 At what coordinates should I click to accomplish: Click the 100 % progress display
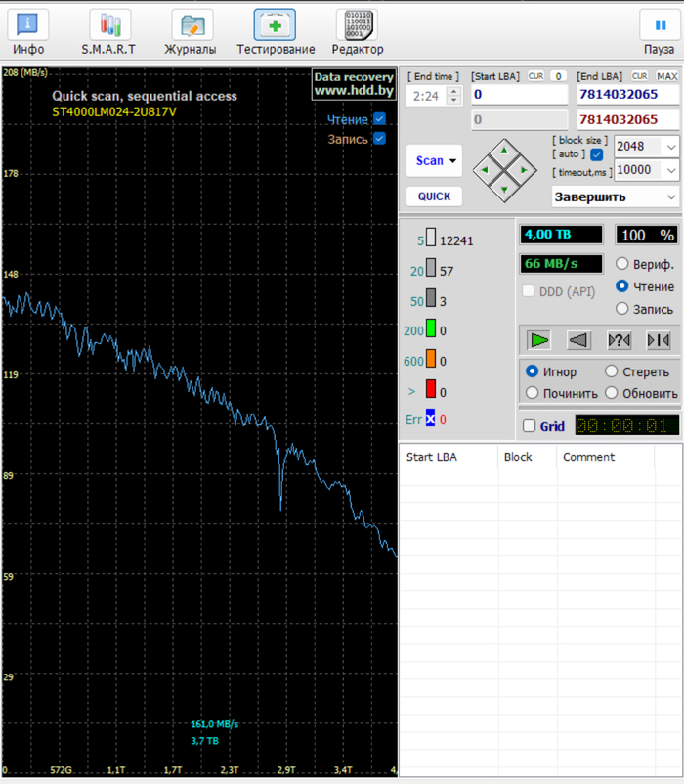click(x=647, y=235)
